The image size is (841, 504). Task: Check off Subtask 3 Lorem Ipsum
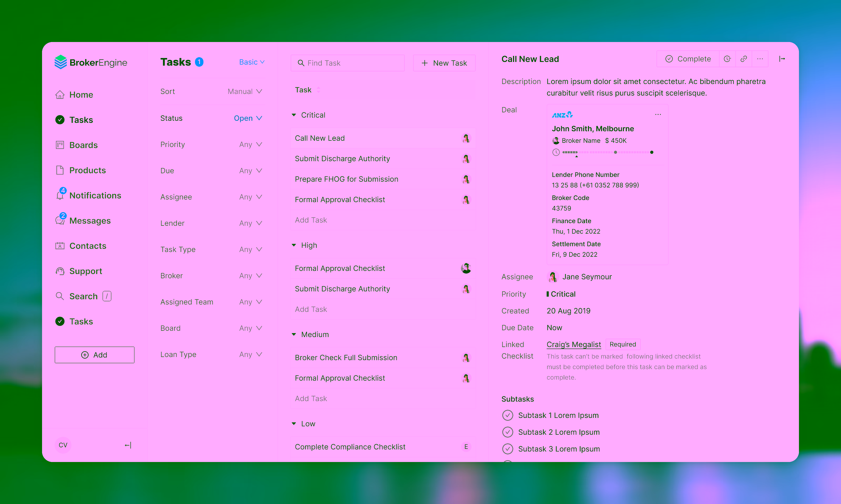(x=507, y=449)
